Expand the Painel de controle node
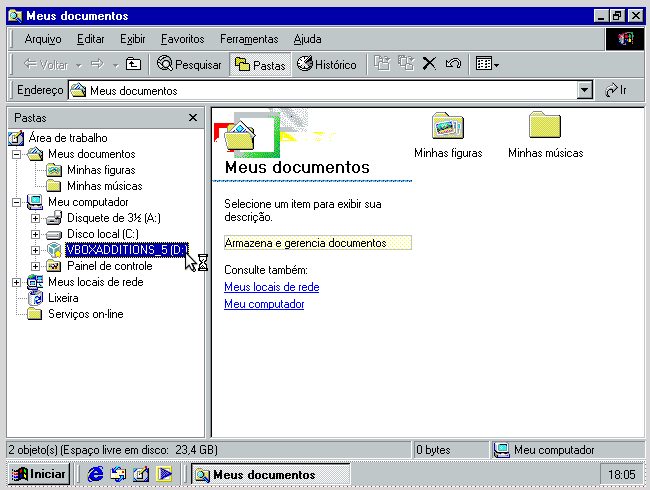 click(36, 266)
